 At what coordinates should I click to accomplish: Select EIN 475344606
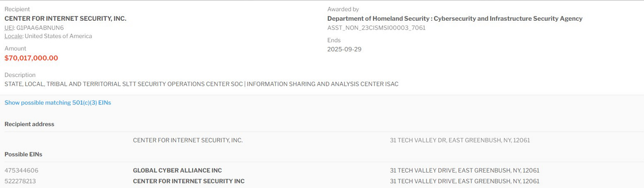pos(21,170)
